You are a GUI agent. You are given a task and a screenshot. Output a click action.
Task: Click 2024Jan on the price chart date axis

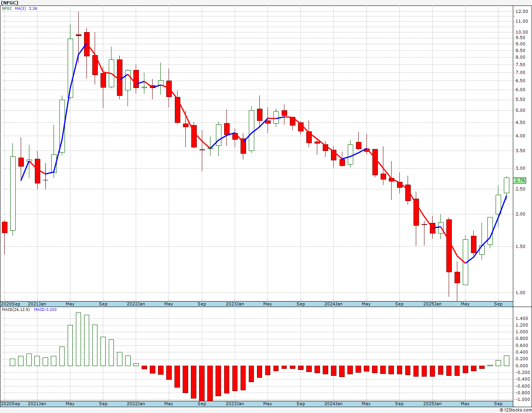(333, 304)
